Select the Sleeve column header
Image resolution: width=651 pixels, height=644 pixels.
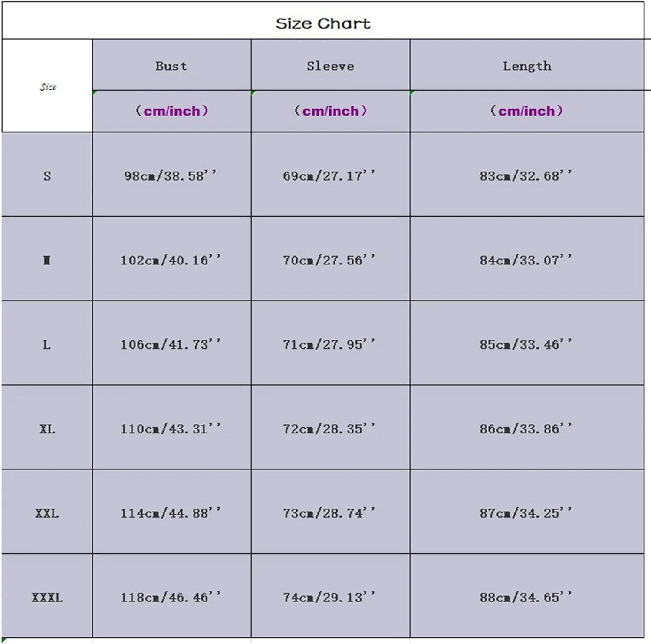(x=330, y=65)
